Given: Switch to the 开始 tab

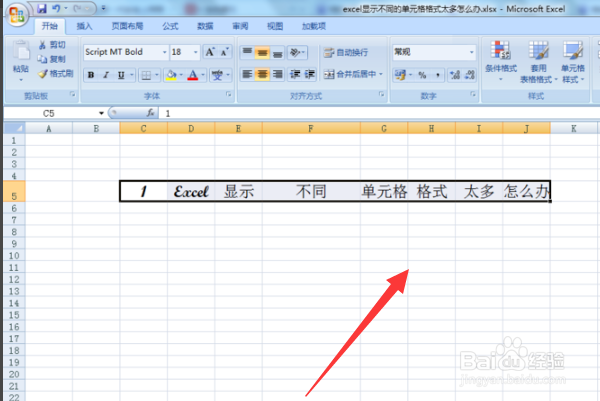Looking at the screenshot, I should click(x=49, y=26).
